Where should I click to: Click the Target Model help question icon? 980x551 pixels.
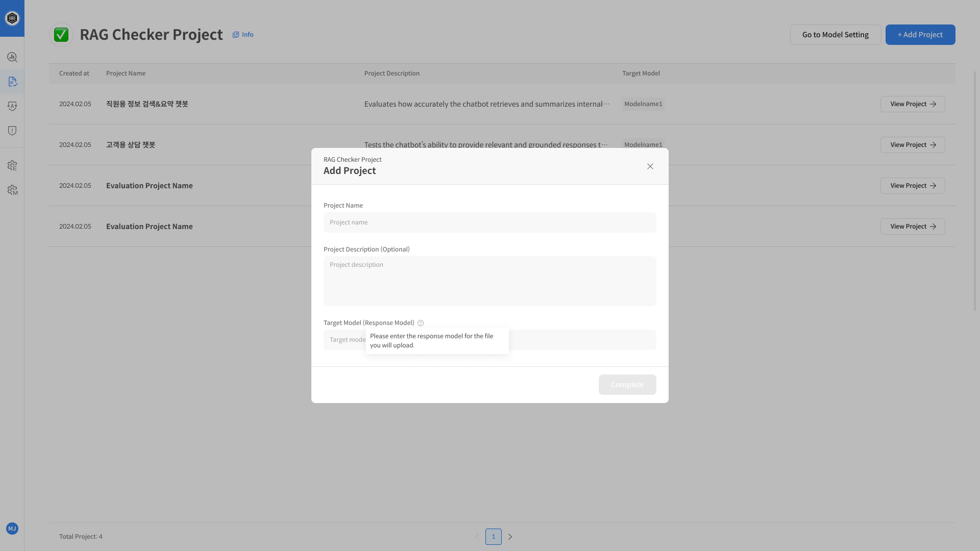click(x=421, y=323)
